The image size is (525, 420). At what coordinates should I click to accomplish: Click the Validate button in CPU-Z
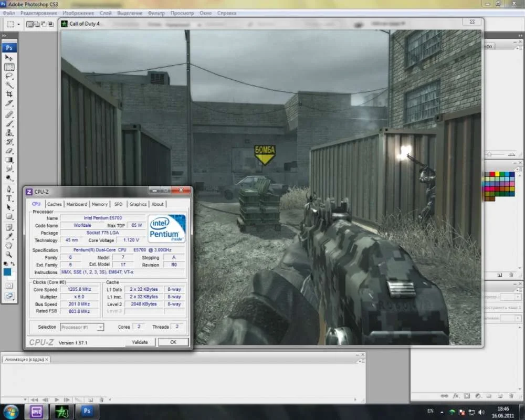(x=140, y=342)
